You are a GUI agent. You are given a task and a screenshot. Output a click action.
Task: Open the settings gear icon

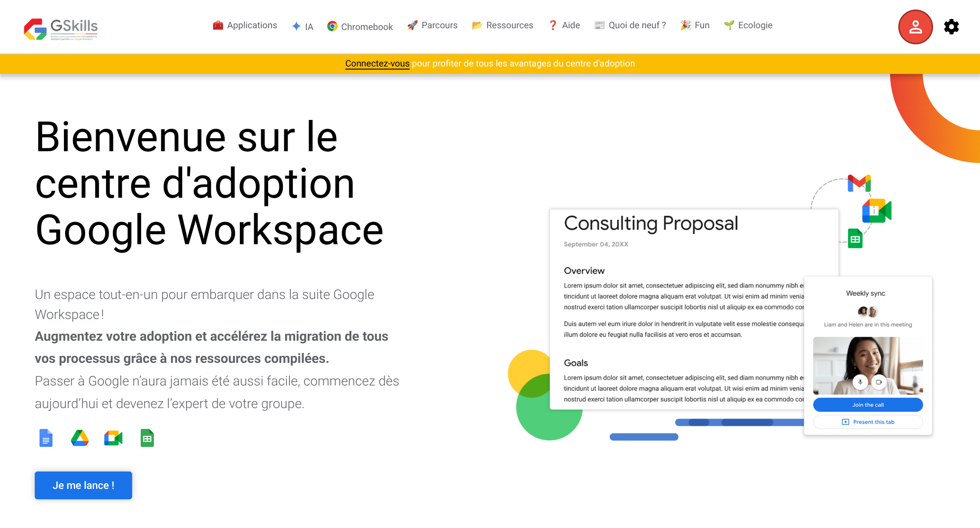click(951, 27)
